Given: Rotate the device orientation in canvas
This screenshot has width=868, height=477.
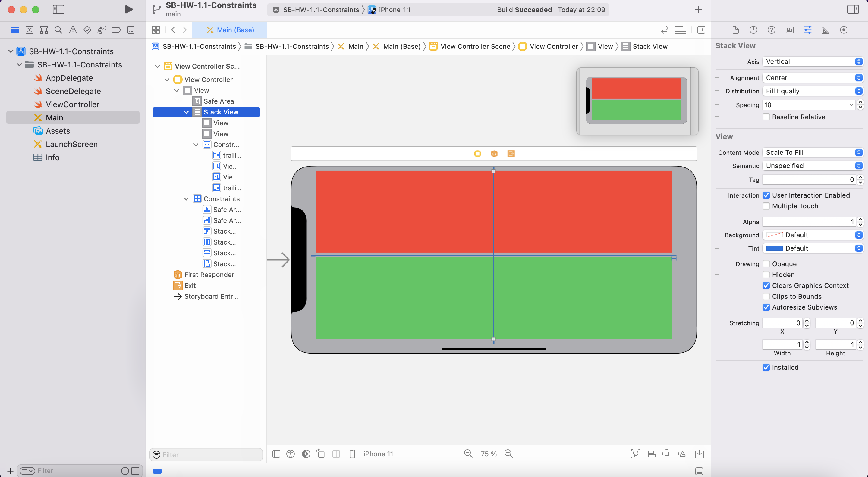Looking at the screenshot, I should tap(320, 454).
